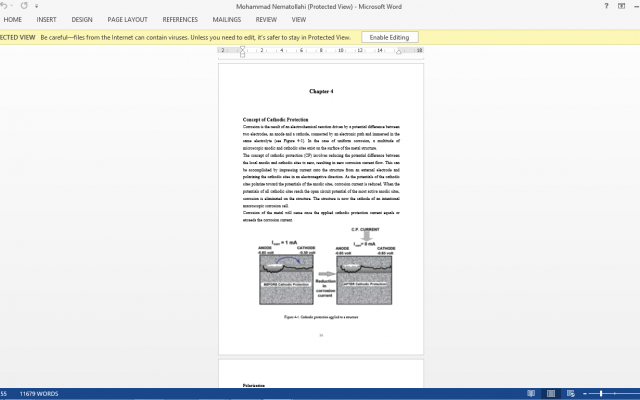The height and width of the screenshot is (400, 640).
Task: Open the INSERT ribbon tab
Action: click(46, 20)
